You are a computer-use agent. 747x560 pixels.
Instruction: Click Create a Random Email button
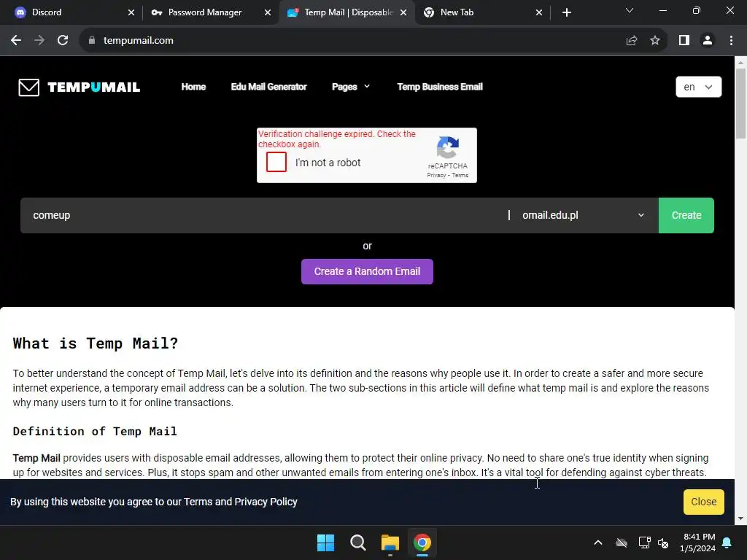coord(367,271)
